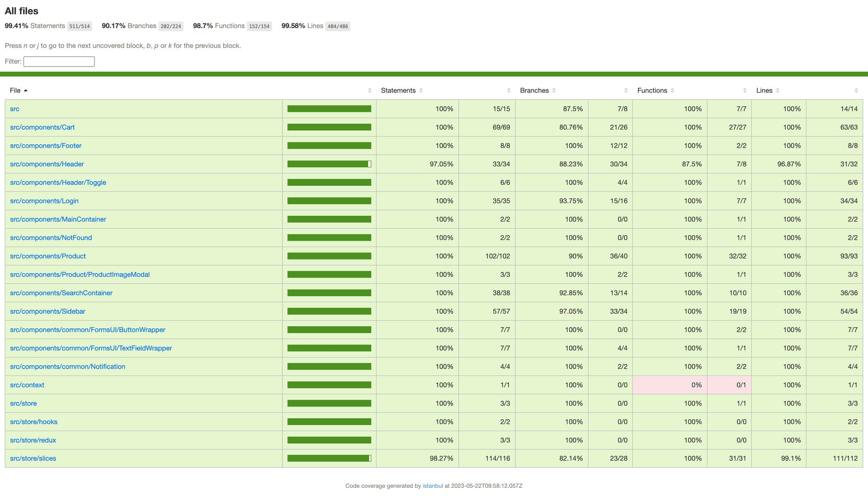Viewport: 868px width, 496px height.
Task: Open src/store/redux link
Action: click(x=33, y=440)
